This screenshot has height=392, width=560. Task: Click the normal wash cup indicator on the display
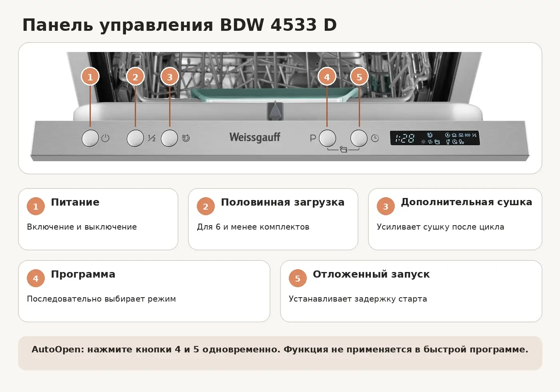tap(461, 135)
